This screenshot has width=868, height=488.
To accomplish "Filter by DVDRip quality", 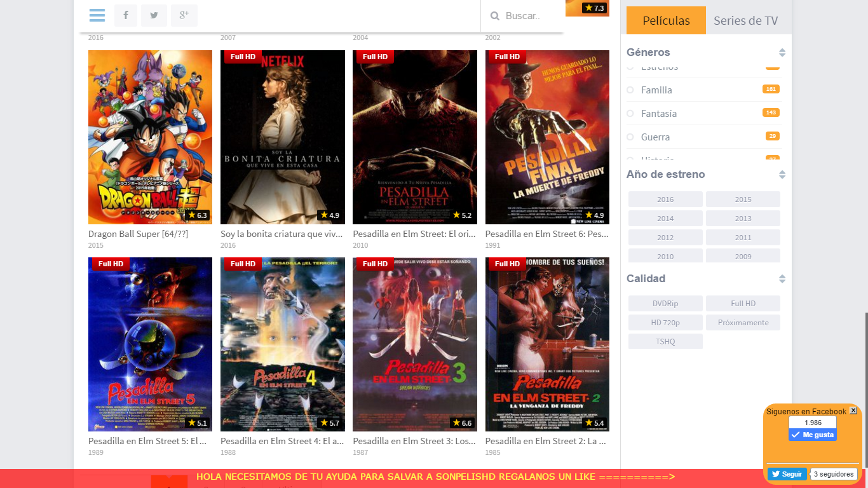I will click(x=665, y=304).
